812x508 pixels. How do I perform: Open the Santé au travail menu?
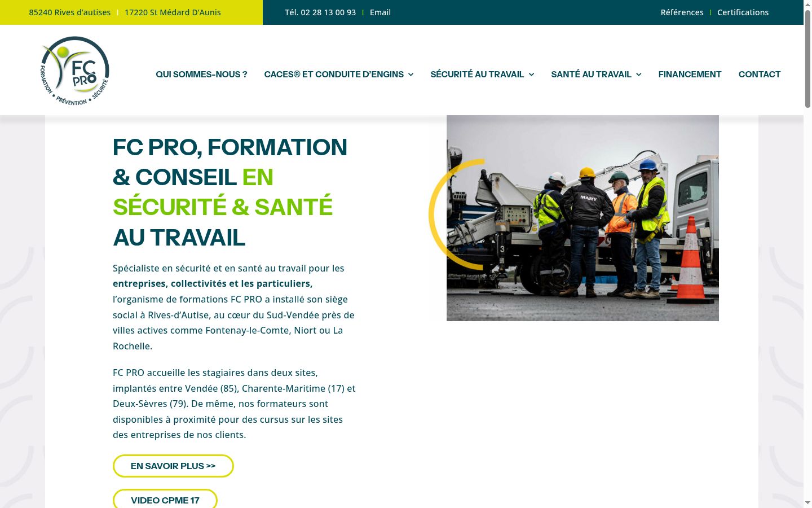[591, 74]
